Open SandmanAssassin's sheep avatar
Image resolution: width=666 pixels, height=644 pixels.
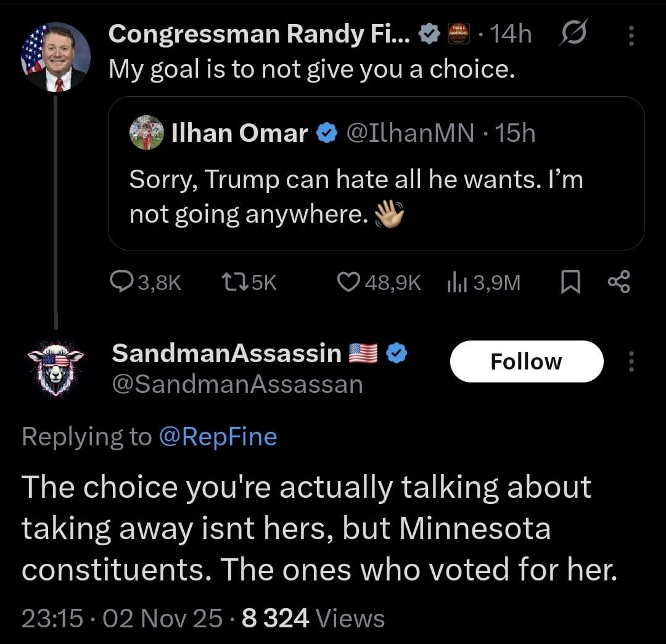click(55, 368)
